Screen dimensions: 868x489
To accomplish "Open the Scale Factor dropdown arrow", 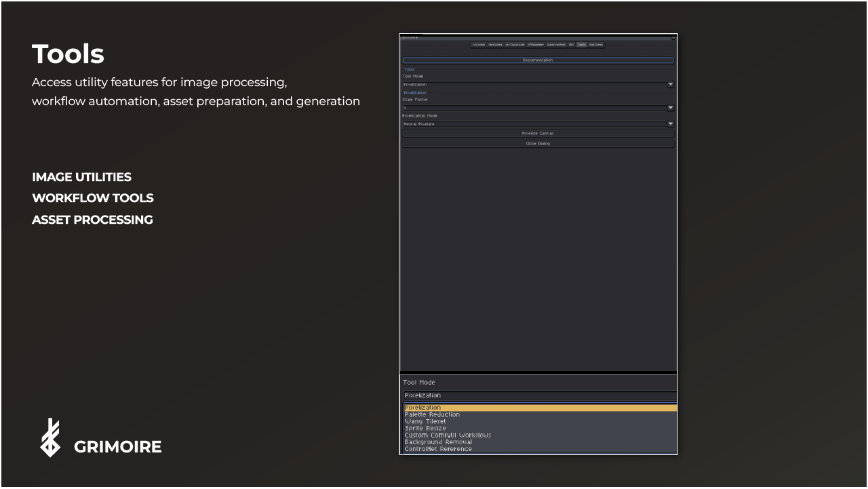I will tap(671, 108).
